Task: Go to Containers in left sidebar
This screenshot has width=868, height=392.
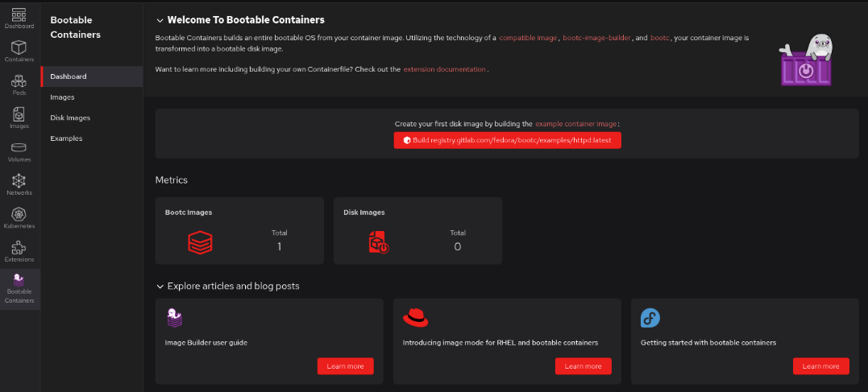Action: [x=19, y=48]
